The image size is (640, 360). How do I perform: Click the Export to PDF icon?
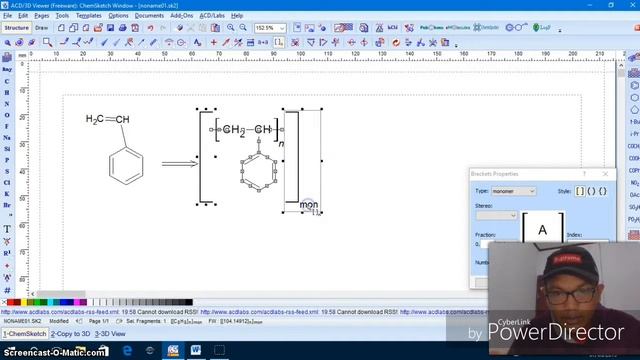pos(135,28)
